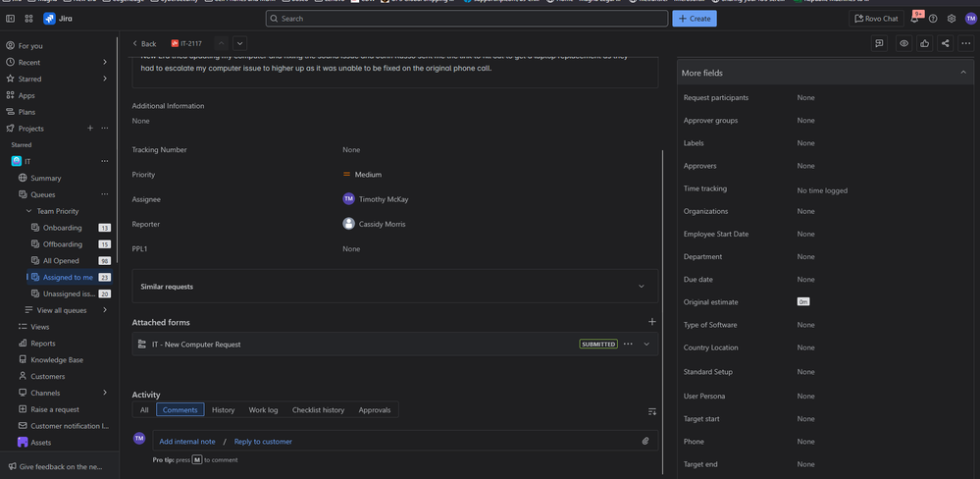Viewport: 980px width, 479px height.
Task: Click the feedback comment icon near watch
Action: (879, 43)
